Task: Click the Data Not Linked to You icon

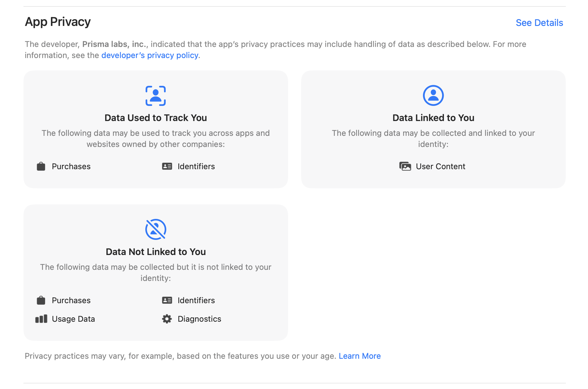Action: pos(155,229)
